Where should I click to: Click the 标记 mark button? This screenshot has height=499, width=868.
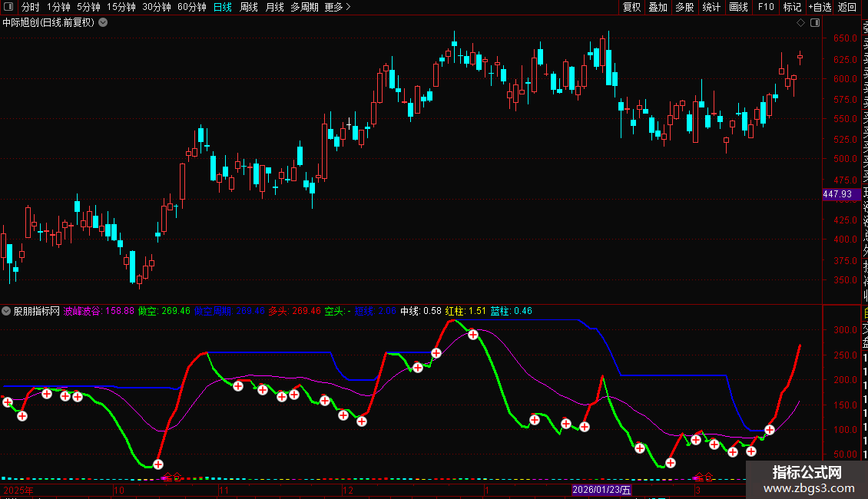point(792,7)
